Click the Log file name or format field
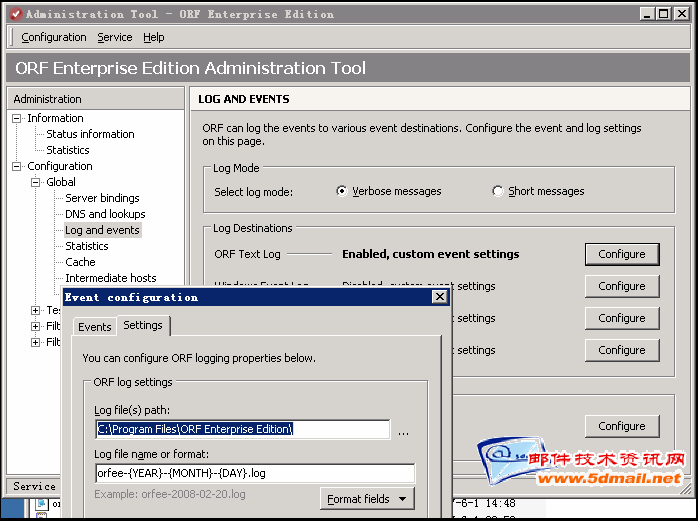This screenshot has height=521, width=698. [254, 473]
